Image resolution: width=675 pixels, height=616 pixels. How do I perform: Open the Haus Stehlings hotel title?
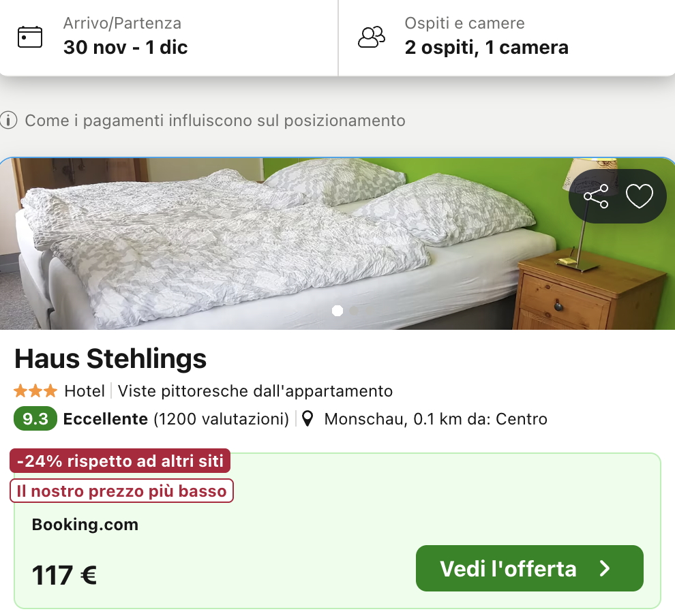pyautogui.click(x=110, y=358)
